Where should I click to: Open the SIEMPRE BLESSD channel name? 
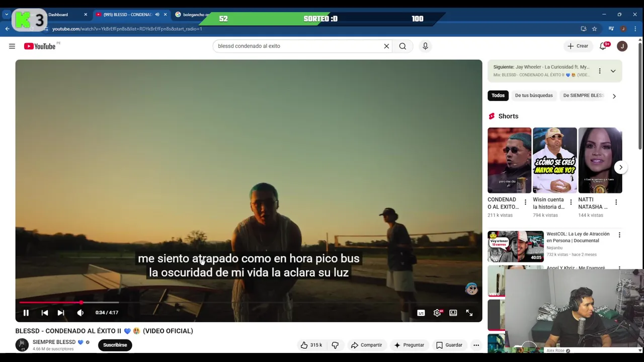(54, 342)
